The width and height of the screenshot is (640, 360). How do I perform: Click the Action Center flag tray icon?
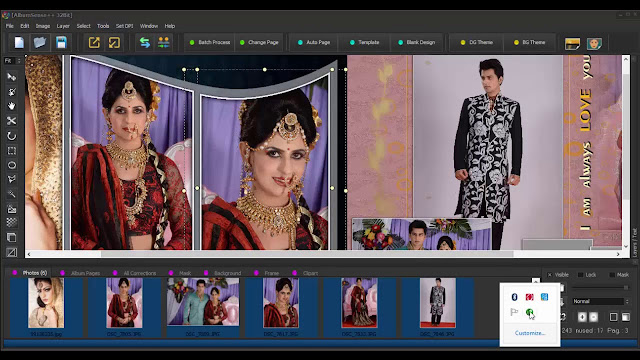pos(514,312)
